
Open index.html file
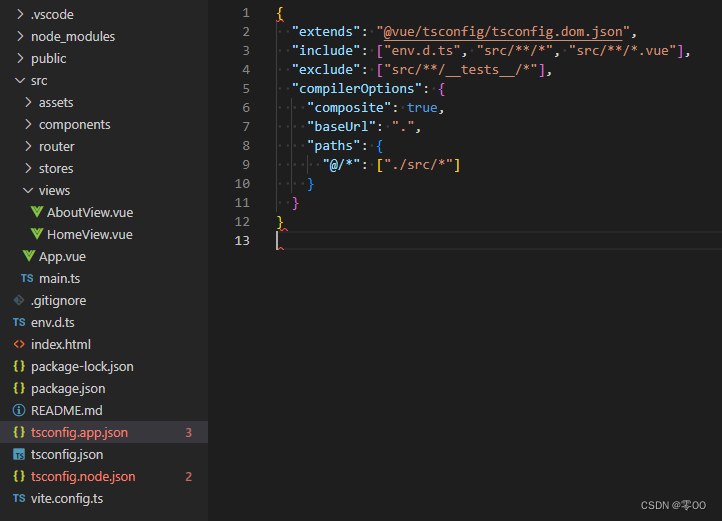[61, 345]
